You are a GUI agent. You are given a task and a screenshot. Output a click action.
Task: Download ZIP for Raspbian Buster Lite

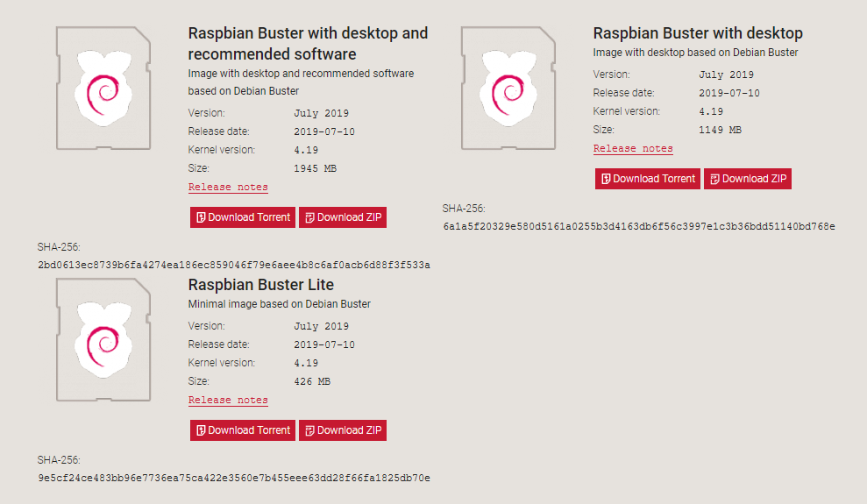pos(343,430)
